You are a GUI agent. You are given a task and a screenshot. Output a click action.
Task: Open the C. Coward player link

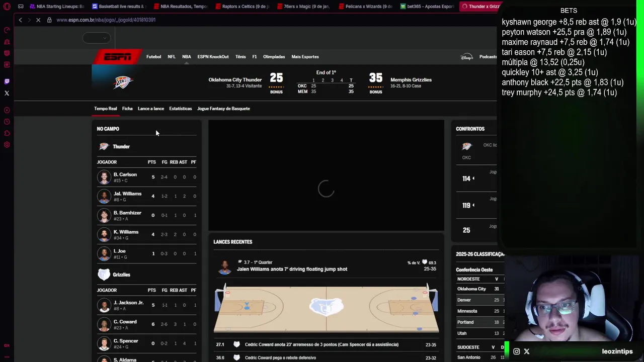pos(125,322)
